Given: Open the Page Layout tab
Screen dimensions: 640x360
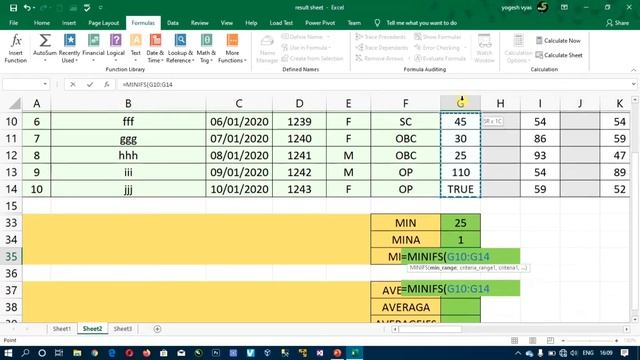Looking at the screenshot, I should coord(104,23).
